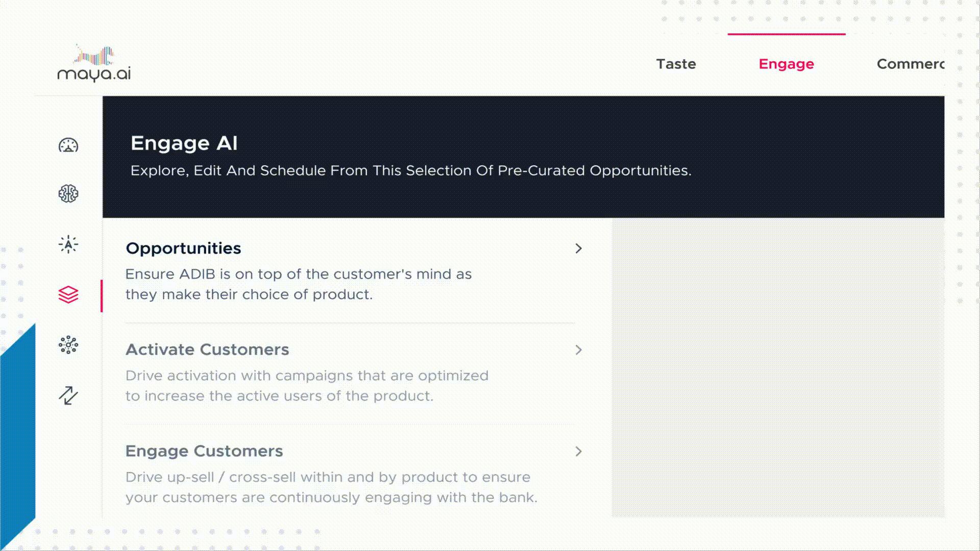Switch to the Taste tab
The image size is (980, 551).
[676, 64]
